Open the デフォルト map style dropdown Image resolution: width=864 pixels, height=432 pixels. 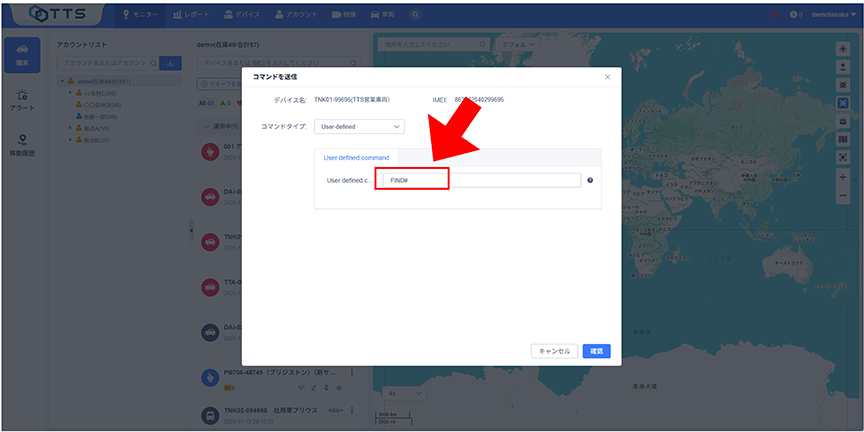(x=518, y=45)
